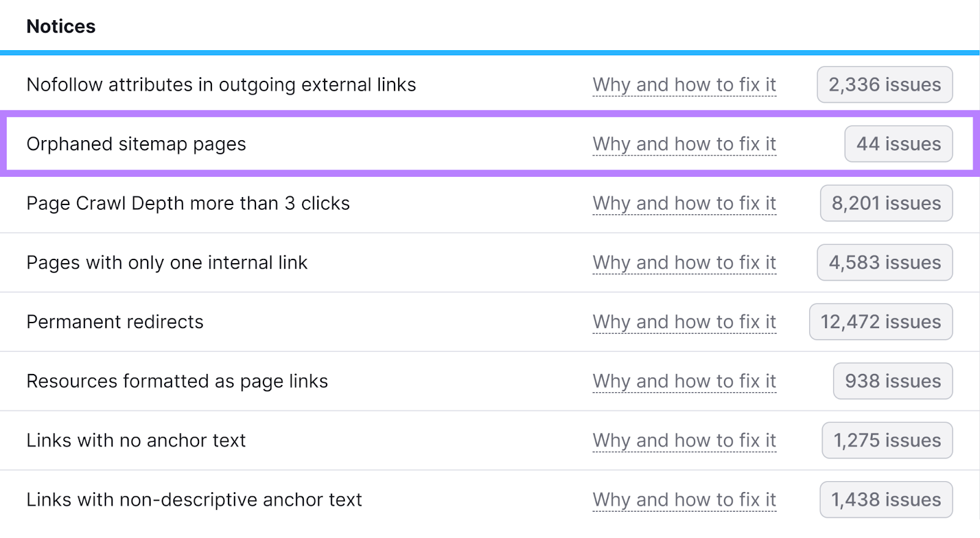Open the 2,336 issues button for nofollow attributes

point(884,84)
